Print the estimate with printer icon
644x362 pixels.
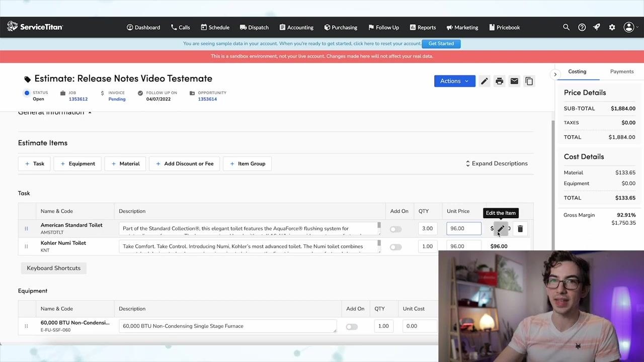coord(499,81)
